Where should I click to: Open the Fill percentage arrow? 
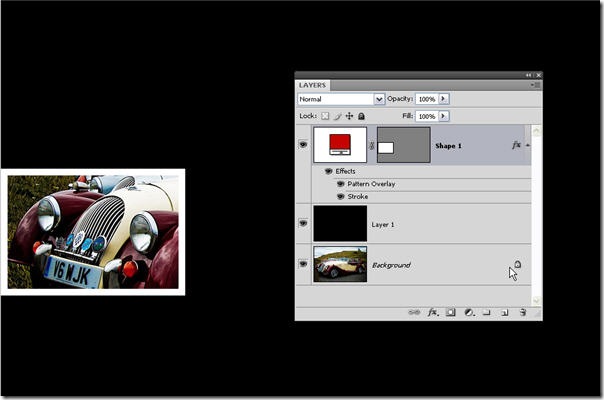pos(444,116)
